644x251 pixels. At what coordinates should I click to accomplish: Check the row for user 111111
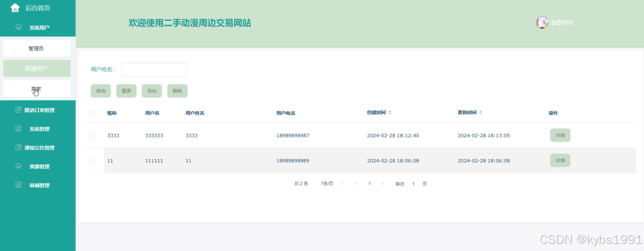(x=92, y=161)
